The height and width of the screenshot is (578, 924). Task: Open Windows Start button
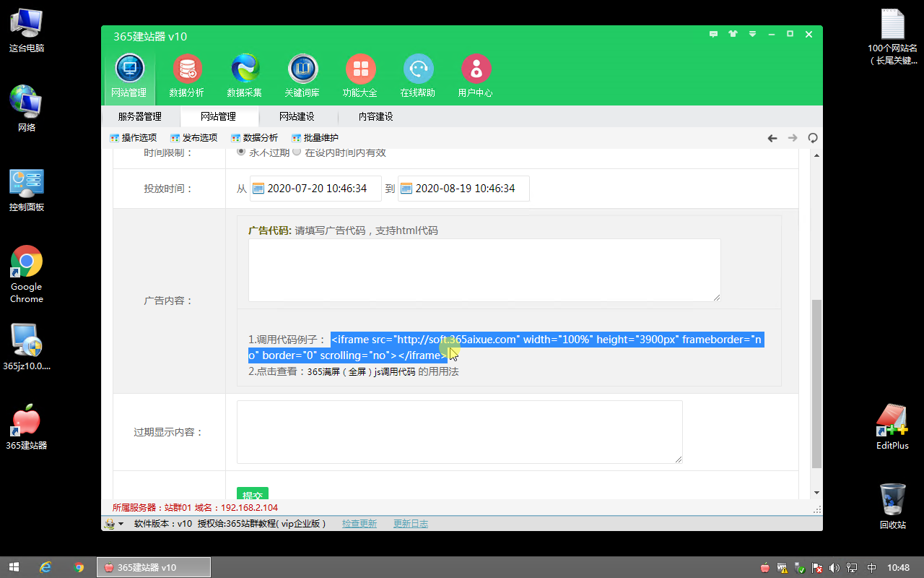[x=14, y=567]
